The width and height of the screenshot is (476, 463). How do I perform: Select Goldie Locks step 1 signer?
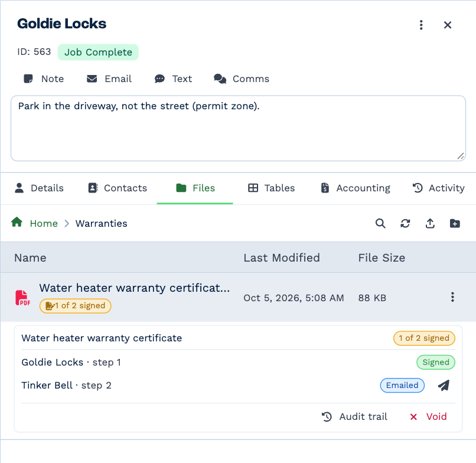71,362
